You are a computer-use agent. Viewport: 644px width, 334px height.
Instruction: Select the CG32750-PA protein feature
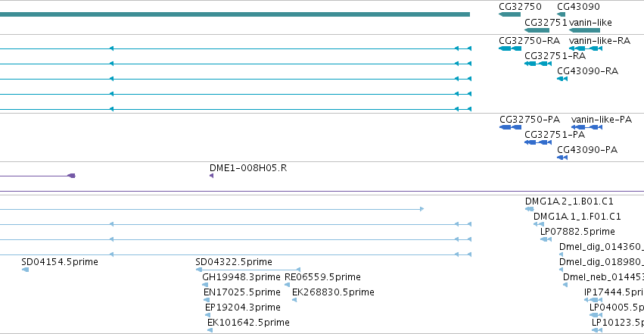510,127
